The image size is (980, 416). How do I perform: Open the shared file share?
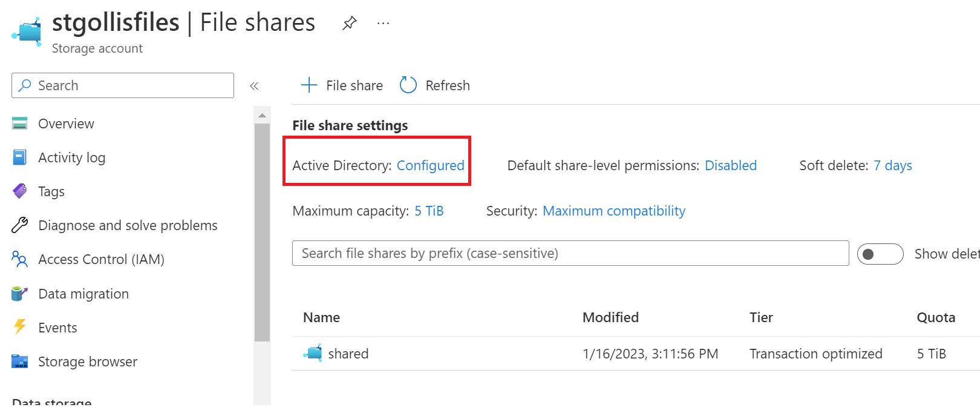pyautogui.click(x=348, y=354)
